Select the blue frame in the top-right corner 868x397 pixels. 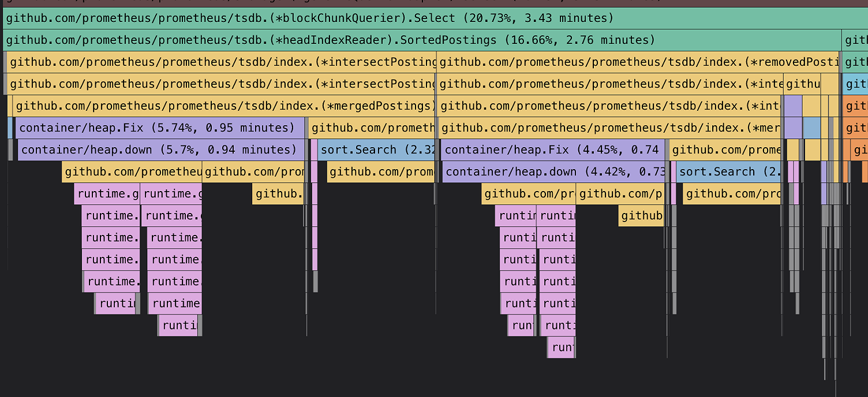click(855, 84)
